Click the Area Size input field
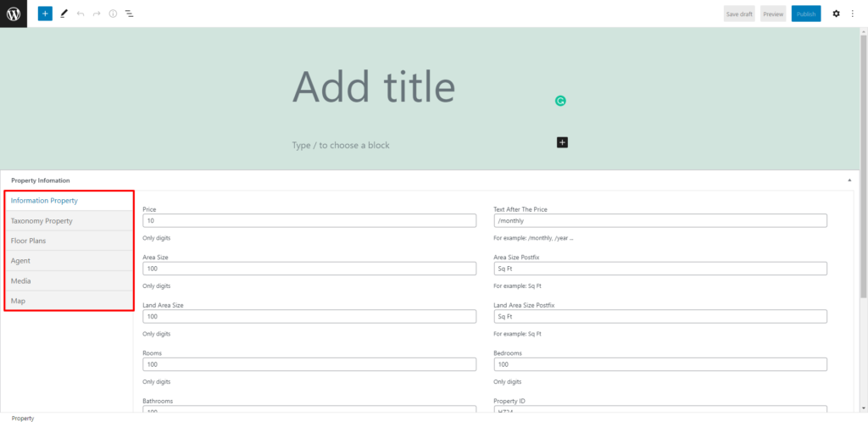The image size is (868, 438). [x=309, y=269]
